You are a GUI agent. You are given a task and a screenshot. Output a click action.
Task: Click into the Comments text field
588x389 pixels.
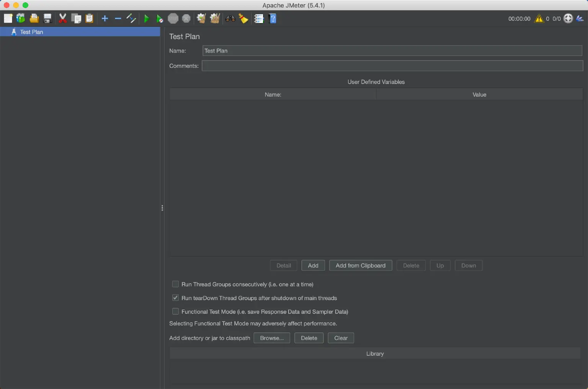(x=392, y=66)
